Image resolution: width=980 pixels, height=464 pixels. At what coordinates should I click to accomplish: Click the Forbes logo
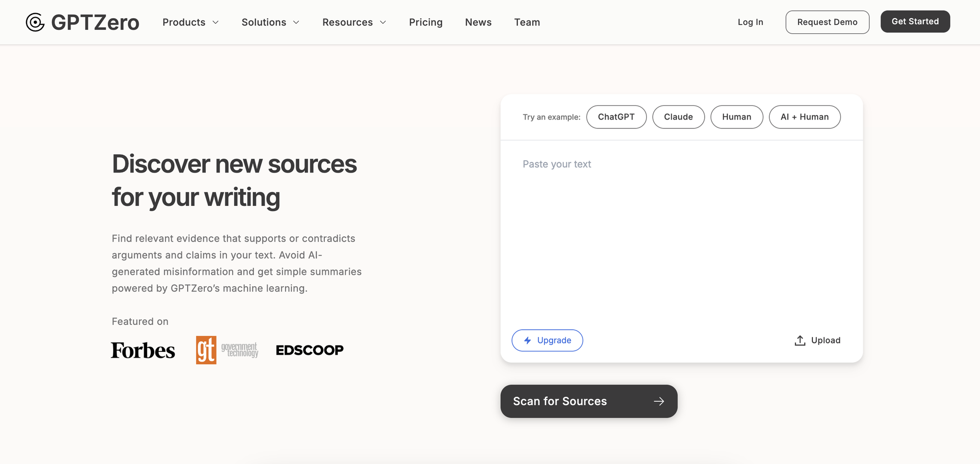143,350
